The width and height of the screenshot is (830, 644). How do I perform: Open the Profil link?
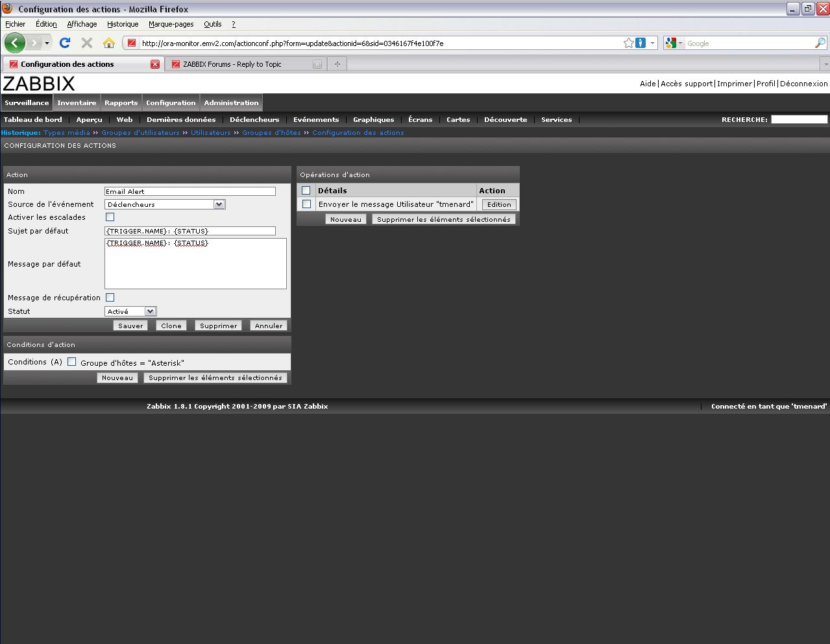pyautogui.click(x=766, y=84)
